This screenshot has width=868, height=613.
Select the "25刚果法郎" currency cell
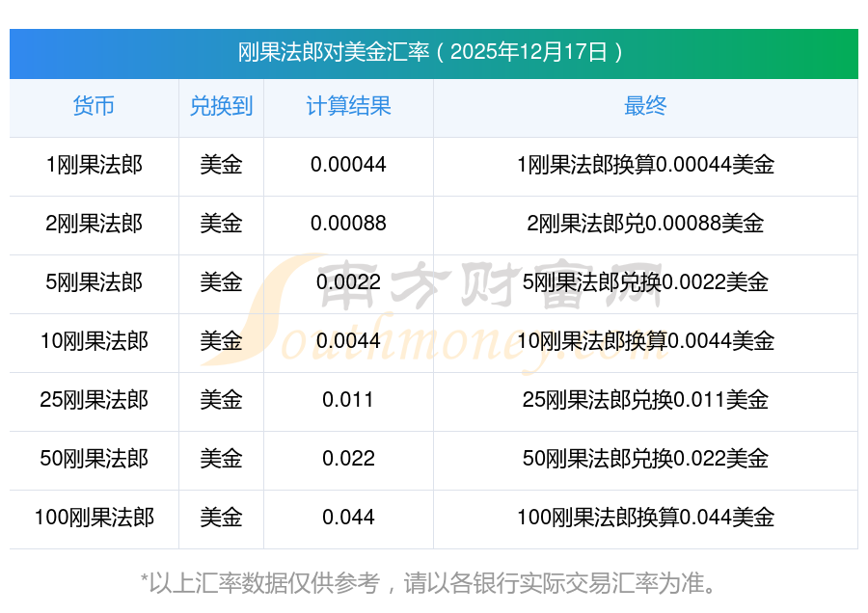point(94,400)
